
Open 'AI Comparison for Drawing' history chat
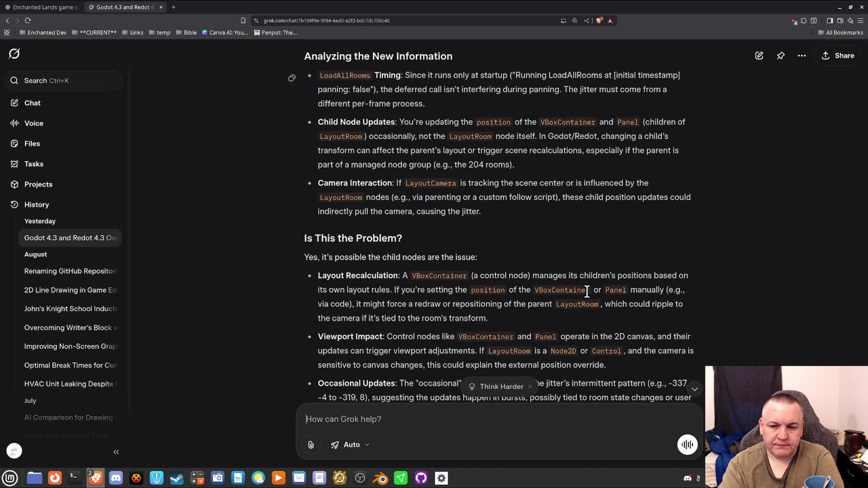[71, 418]
